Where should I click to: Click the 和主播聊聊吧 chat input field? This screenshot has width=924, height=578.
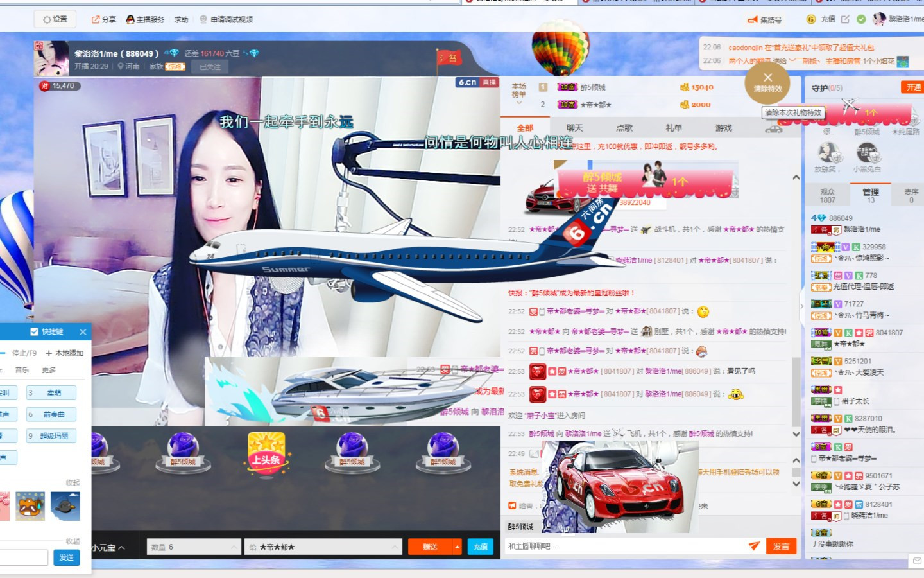(626, 547)
